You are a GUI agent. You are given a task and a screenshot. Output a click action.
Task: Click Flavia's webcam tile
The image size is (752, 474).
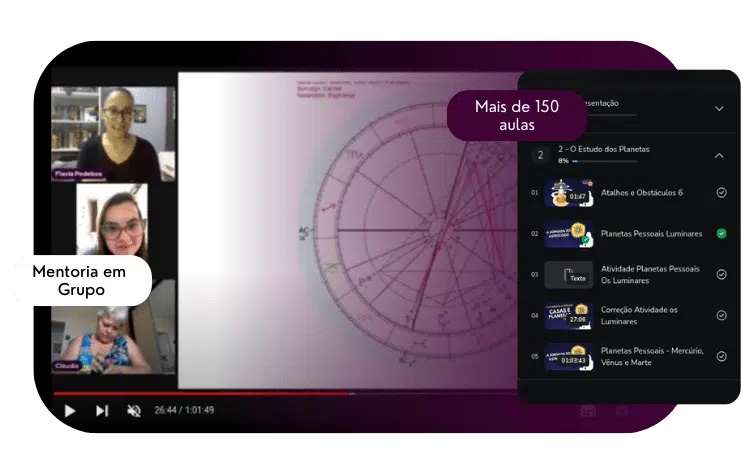click(113, 134)
